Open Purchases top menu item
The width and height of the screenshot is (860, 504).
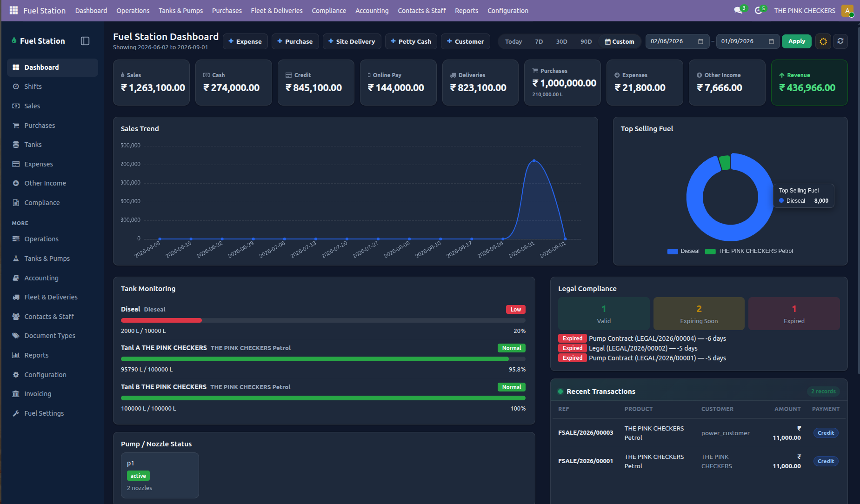click(x=227, y=11)
